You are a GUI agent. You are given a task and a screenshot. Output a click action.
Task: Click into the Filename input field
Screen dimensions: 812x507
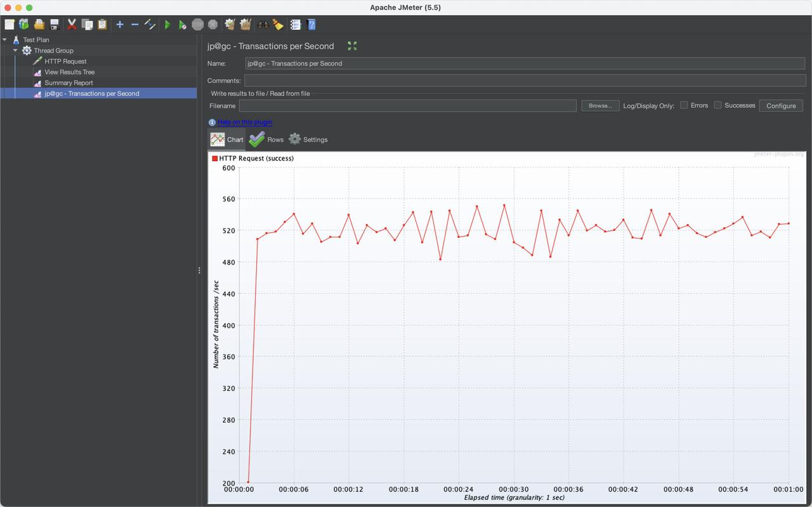click(407, 106)
